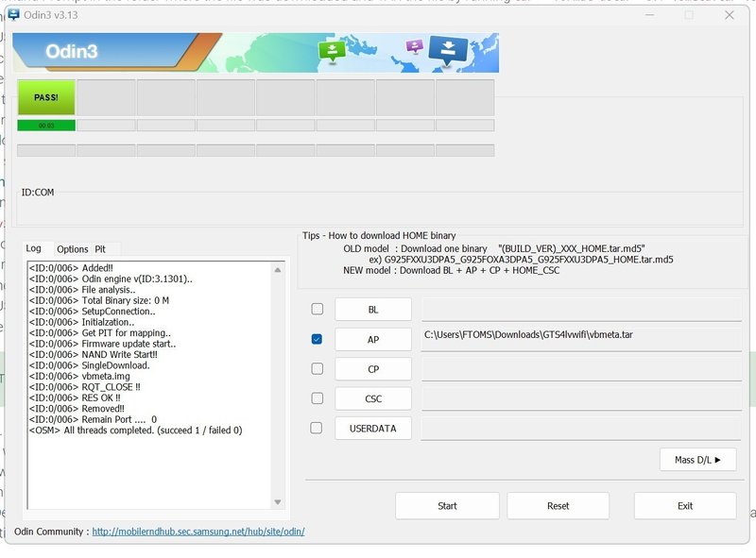Viewport: 756px width, 558px height.
Task: Select the 'Added!!' log line
Action: tap(71, 268)
